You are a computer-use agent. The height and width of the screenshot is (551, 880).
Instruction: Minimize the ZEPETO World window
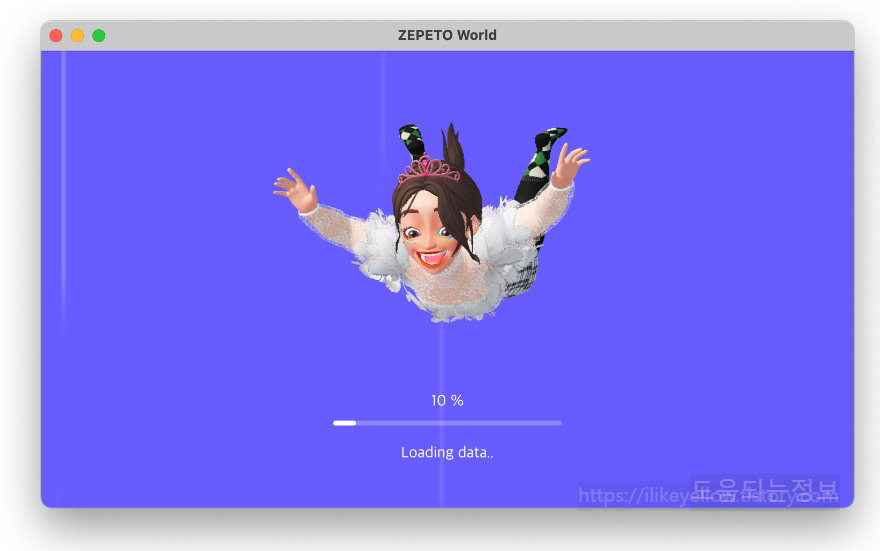[77, 36]
